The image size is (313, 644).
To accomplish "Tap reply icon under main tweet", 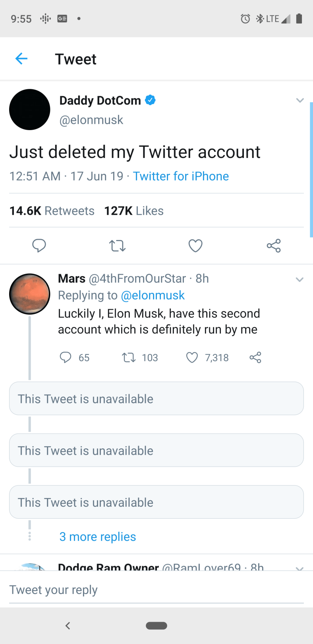I will tap(39, 245).
